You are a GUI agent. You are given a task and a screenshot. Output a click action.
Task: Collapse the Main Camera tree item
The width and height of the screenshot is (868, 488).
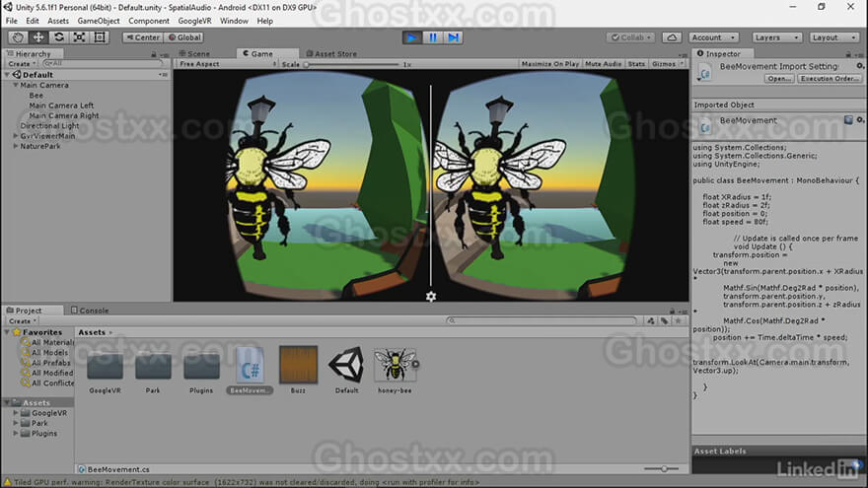pyautogui.click(x=16, y=85)
